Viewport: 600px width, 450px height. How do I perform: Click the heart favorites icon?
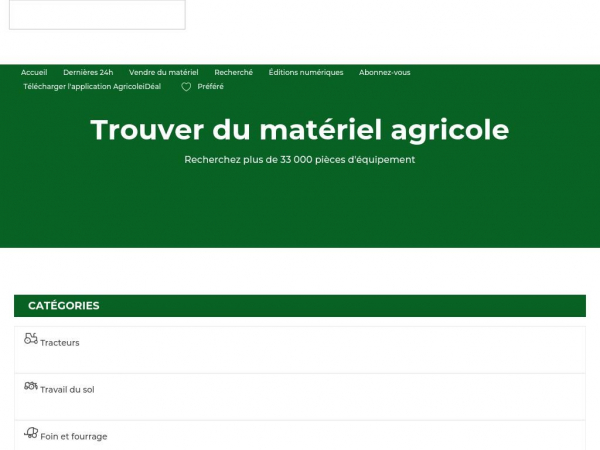[186, 87]
